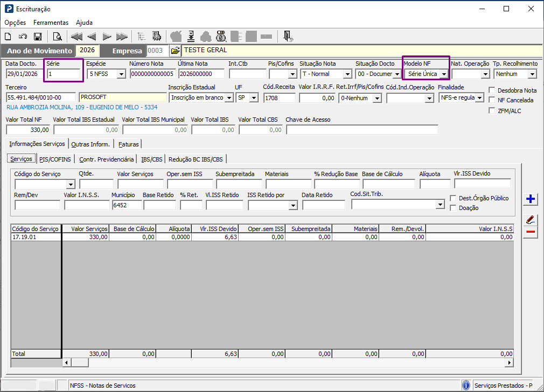This screenshot has width=544, height=392.
Task: Click the horizontal scrollbar right arrow
Action: pyautogui.click(x=509, y=362)
